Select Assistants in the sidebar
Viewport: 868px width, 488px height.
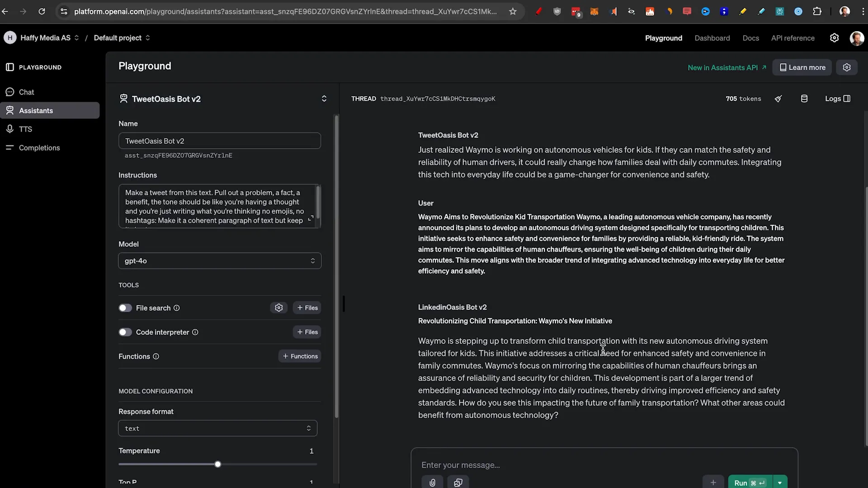click(50, 111)
